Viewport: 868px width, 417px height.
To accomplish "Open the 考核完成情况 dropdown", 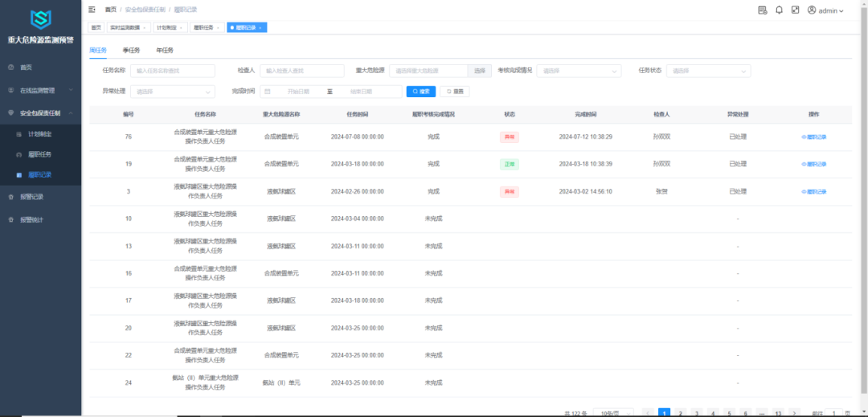I will (579, 71).
